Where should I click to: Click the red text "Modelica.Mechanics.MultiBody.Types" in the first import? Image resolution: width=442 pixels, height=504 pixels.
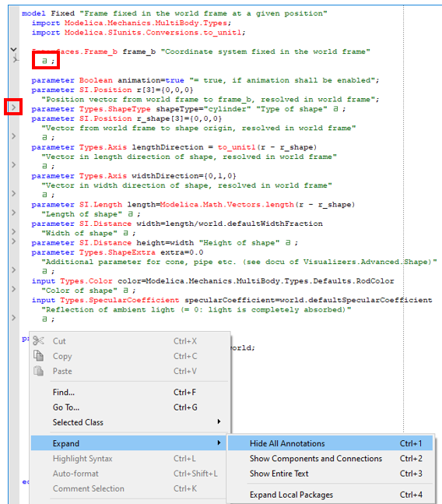[x=146, y=23]
